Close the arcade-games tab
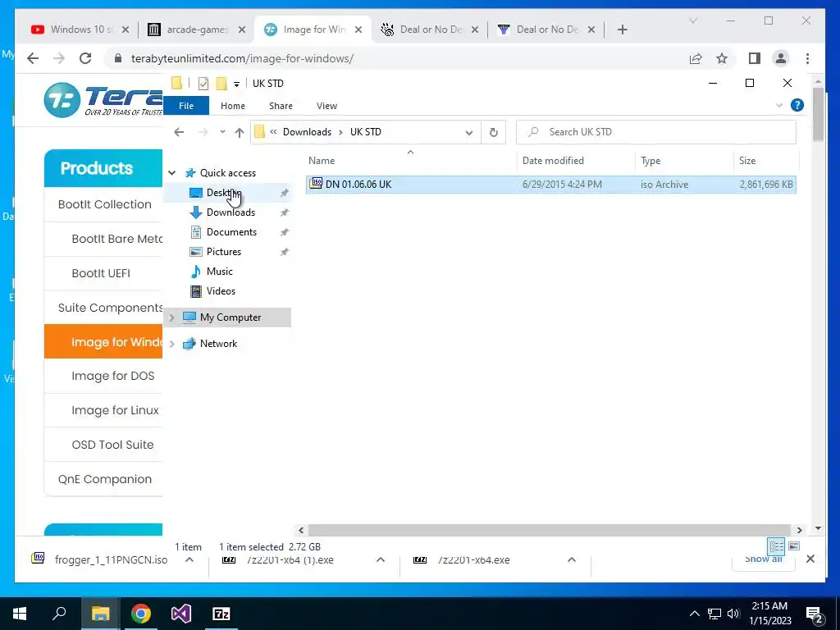This screenshot has height=630, width=840. [242, 30]
